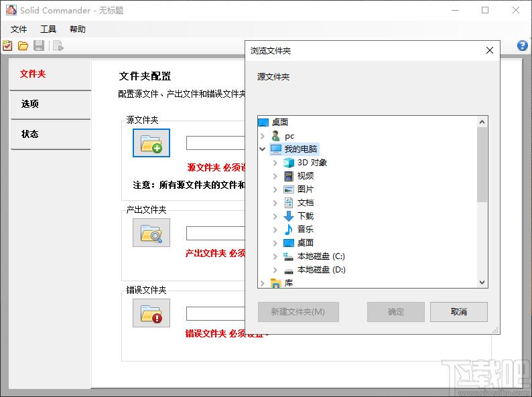The height and width of the screenshot is (397, 532).
Task: Open the 文件 menu
Action: pyautogui.click(x=19, y=29)
